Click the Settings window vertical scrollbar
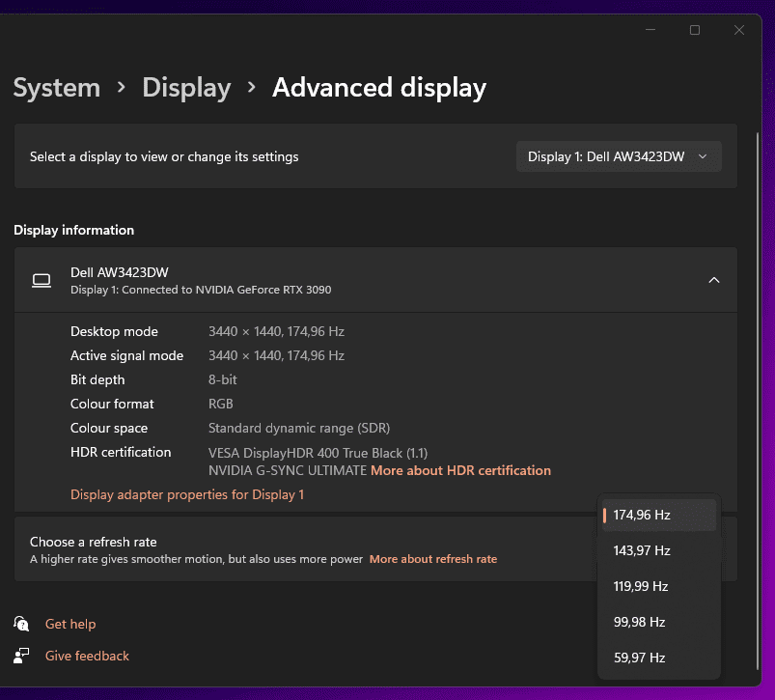 758,401
